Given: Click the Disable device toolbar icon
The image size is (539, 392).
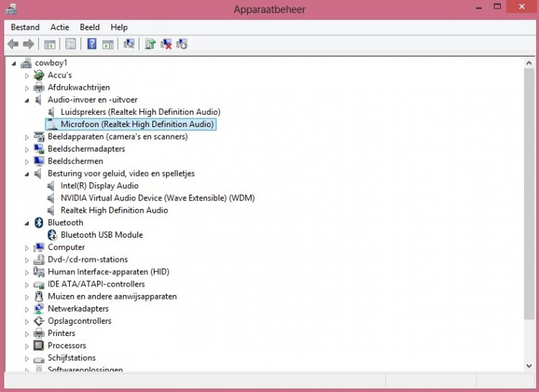Looking at the screenshot, I should pos(182,44).
